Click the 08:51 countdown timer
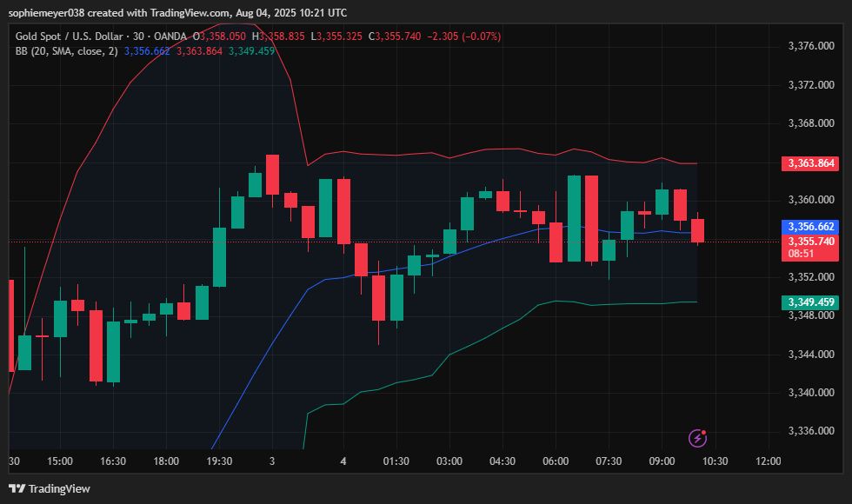Screen dimensions: 852x504 (801, 254)
